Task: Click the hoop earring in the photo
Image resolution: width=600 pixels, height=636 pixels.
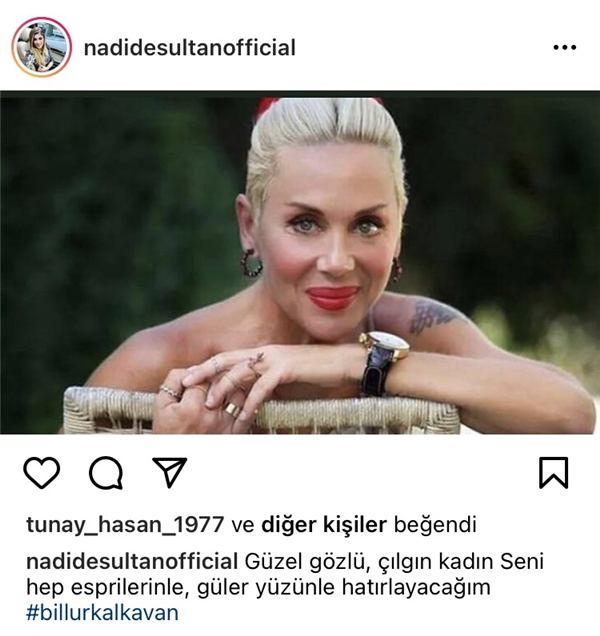Action: click(x=251, y=263)
